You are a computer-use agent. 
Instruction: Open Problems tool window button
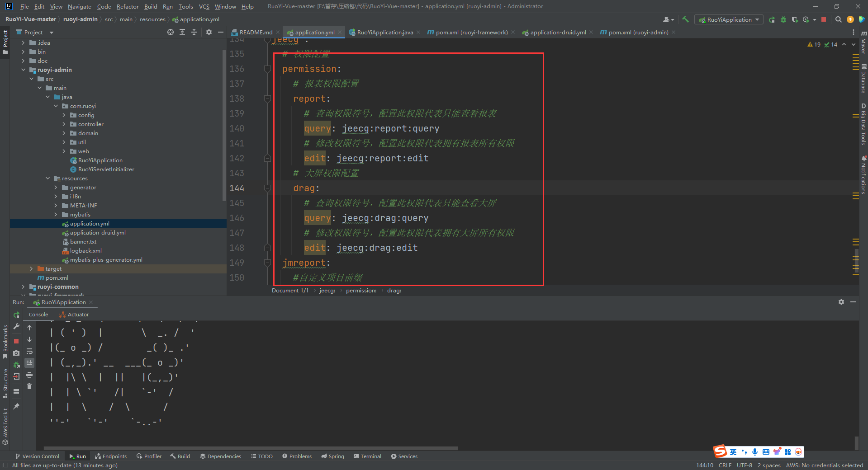(297, 456)
